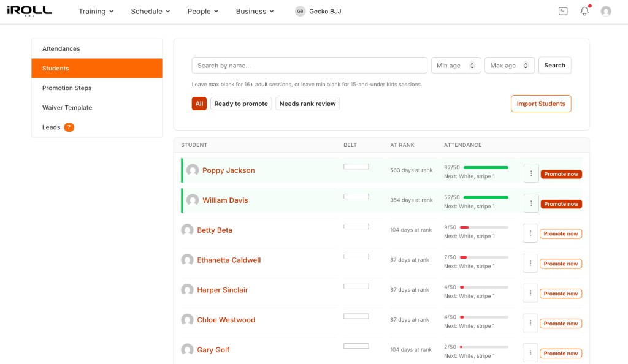
Task: Expand the Training dropdown menu
Action: tap(96, 11)
